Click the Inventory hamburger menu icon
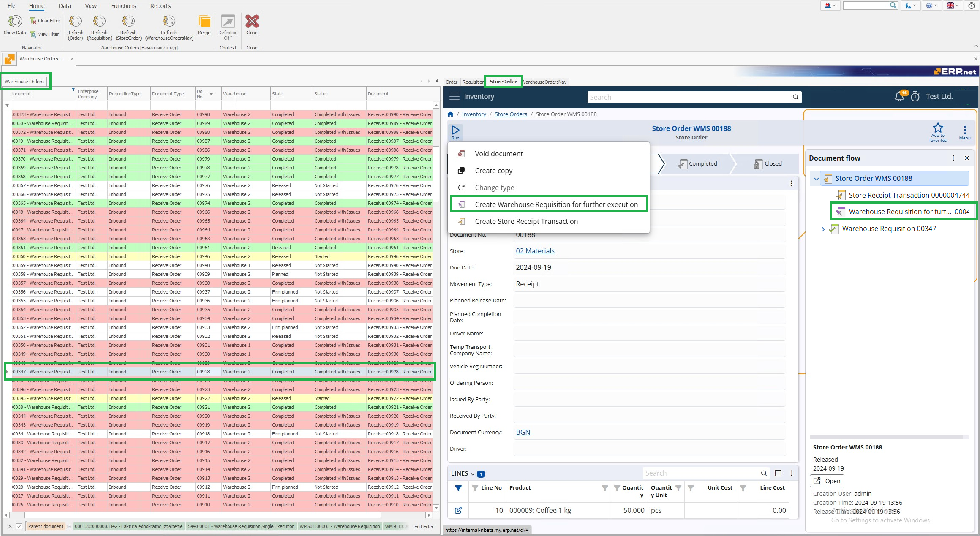 coord(454,96)
